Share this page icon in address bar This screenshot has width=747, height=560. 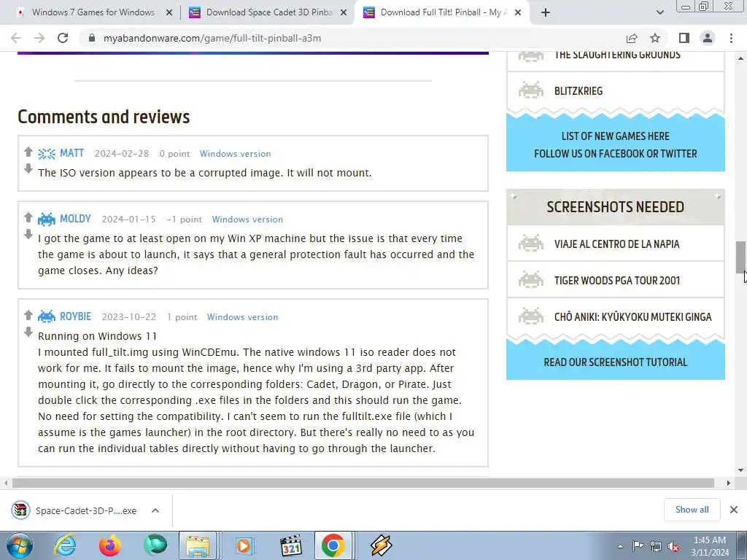pos(632,38)
